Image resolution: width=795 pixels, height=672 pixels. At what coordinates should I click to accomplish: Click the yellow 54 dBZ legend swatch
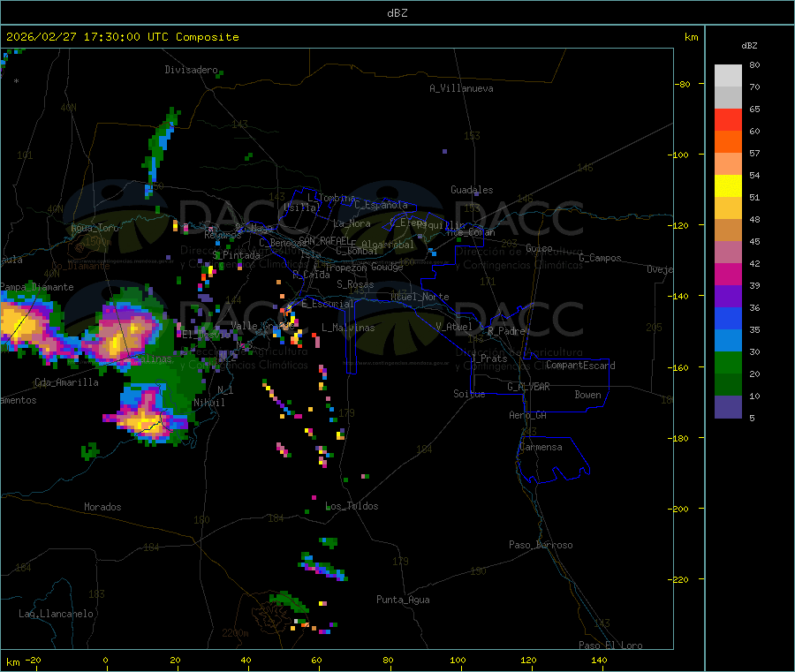pyautogui.click(x=728, y=186)
